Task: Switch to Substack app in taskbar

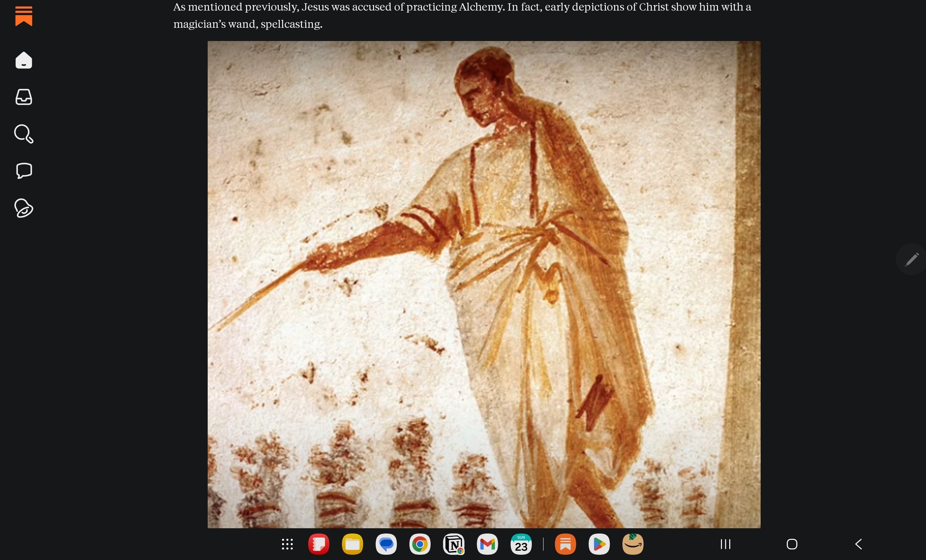Action: click(565, 544)
